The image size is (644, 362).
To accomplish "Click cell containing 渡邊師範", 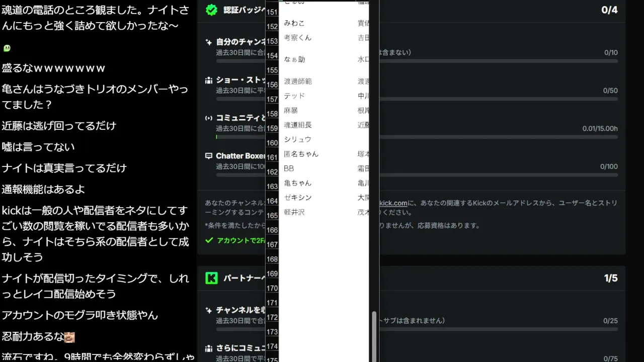I will (298, 81).
